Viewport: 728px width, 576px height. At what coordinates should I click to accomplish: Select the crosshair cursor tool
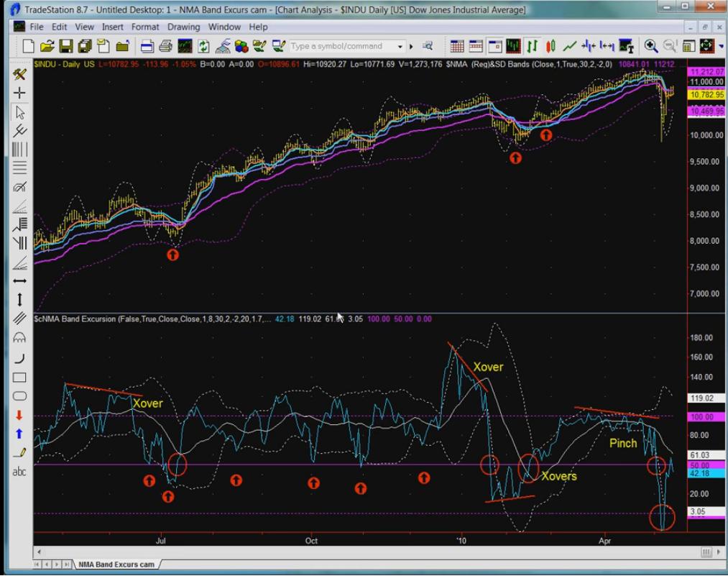tap(19, 93)
